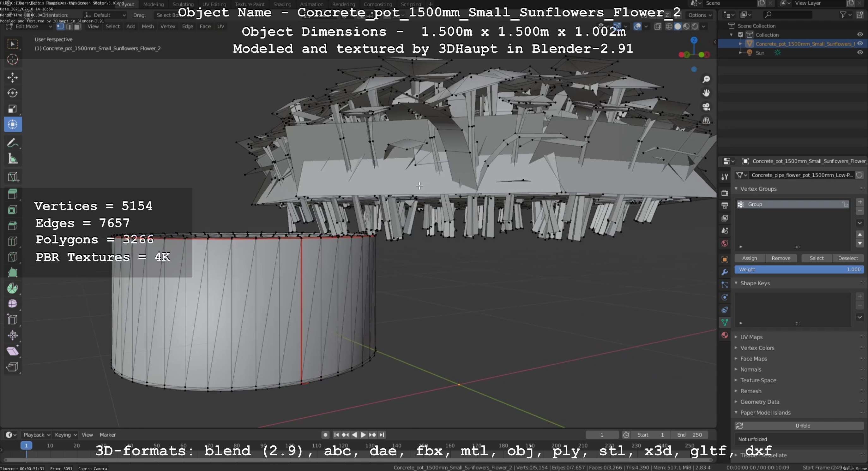Click the Unfold button

[799, 426]
